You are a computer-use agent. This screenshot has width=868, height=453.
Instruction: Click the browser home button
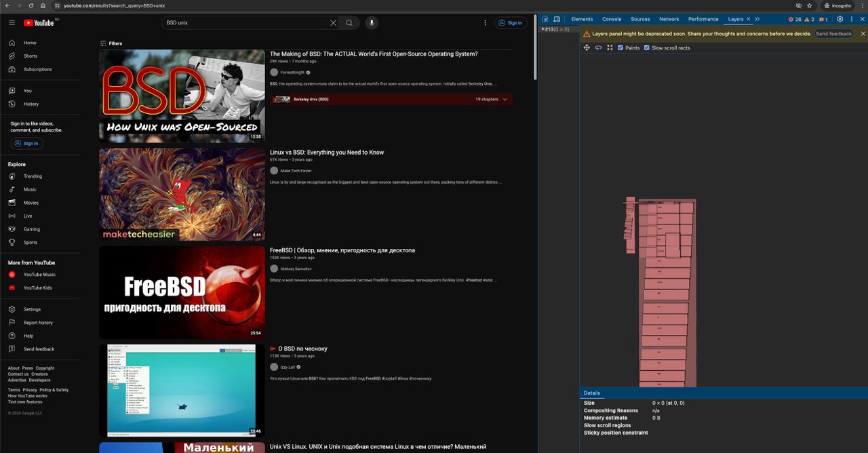(43, 5)
